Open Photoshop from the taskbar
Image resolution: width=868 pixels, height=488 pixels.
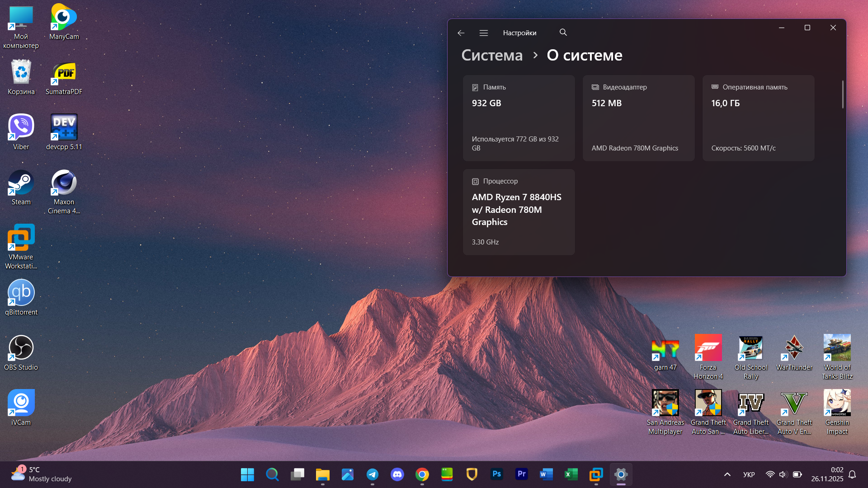[x=496, y=474]
